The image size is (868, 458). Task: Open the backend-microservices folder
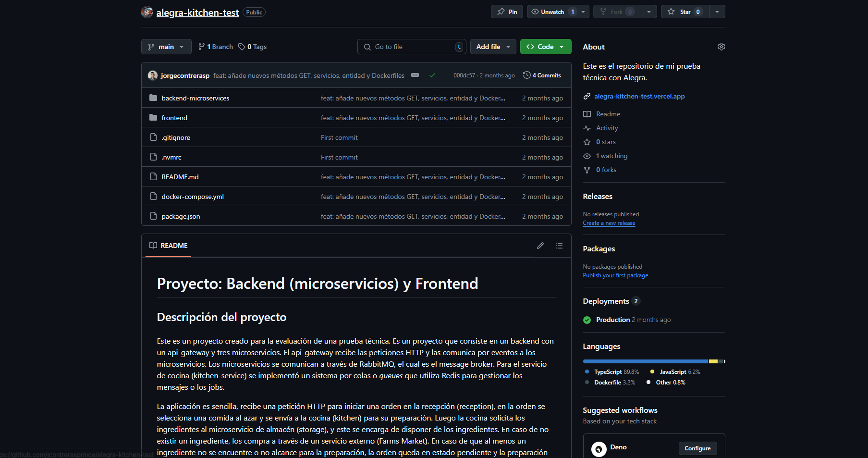tap(196, 98)
